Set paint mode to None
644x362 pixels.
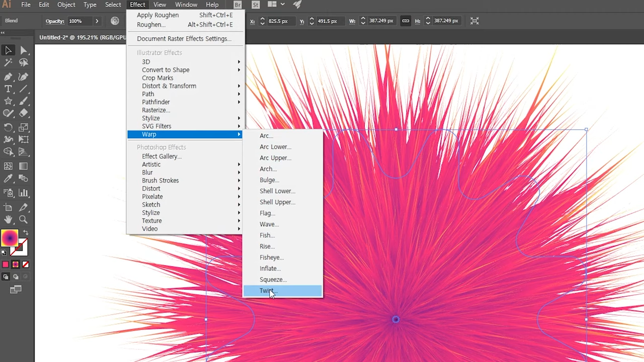pos(26,264)
